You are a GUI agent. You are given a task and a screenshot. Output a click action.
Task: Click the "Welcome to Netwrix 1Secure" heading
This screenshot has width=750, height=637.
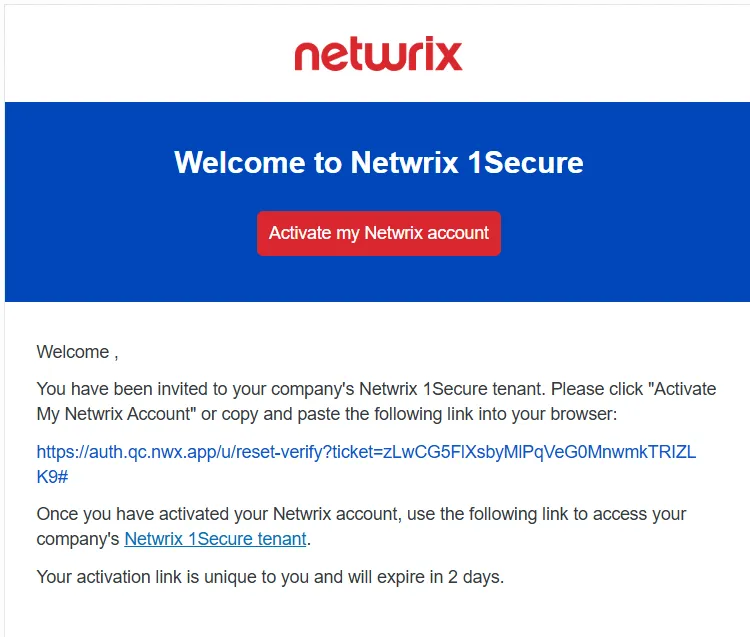point(378,162)
